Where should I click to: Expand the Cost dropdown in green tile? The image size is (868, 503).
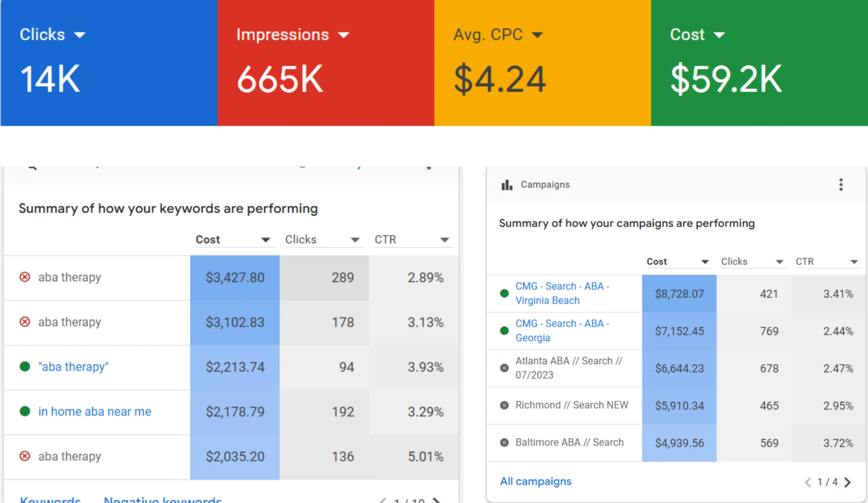click(719, 35)
